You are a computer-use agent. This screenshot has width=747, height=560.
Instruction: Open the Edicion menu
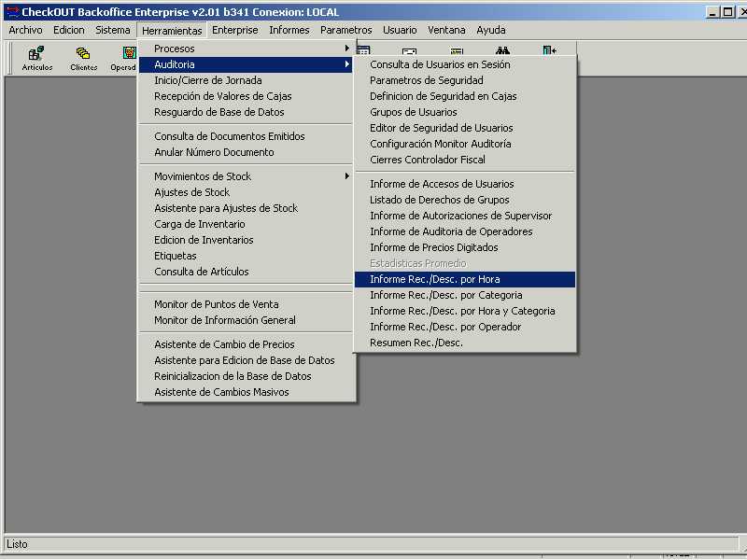pos(68,30)
